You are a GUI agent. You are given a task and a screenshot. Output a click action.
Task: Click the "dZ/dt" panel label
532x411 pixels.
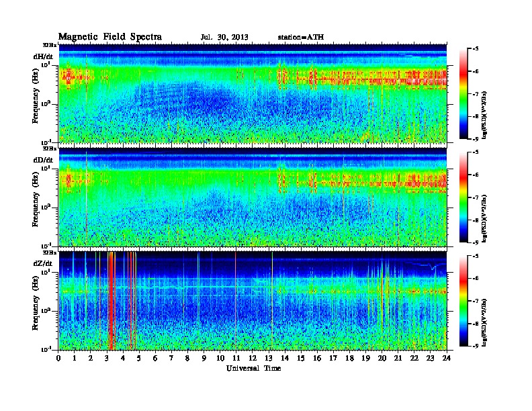tap(43, 263)
